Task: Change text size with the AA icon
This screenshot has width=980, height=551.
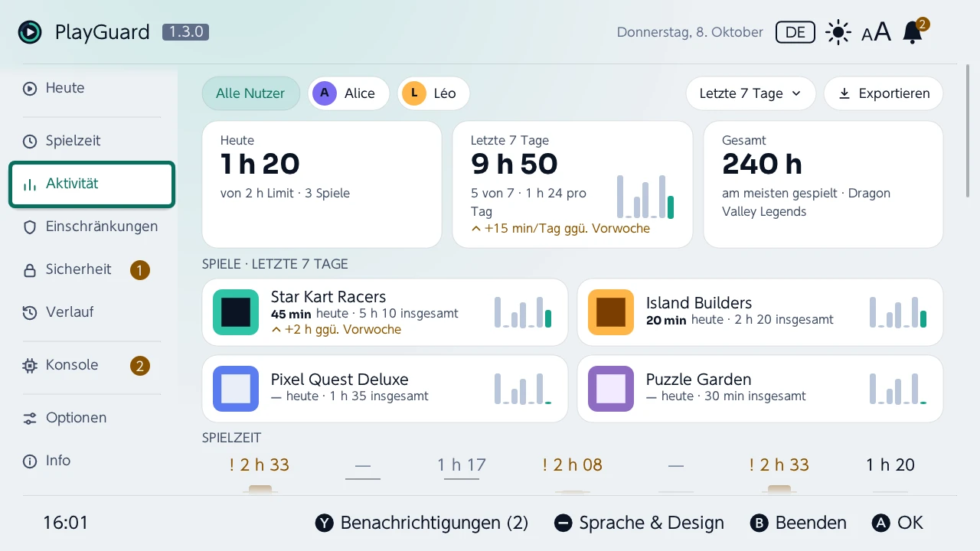Action: [x=877, y=32]
